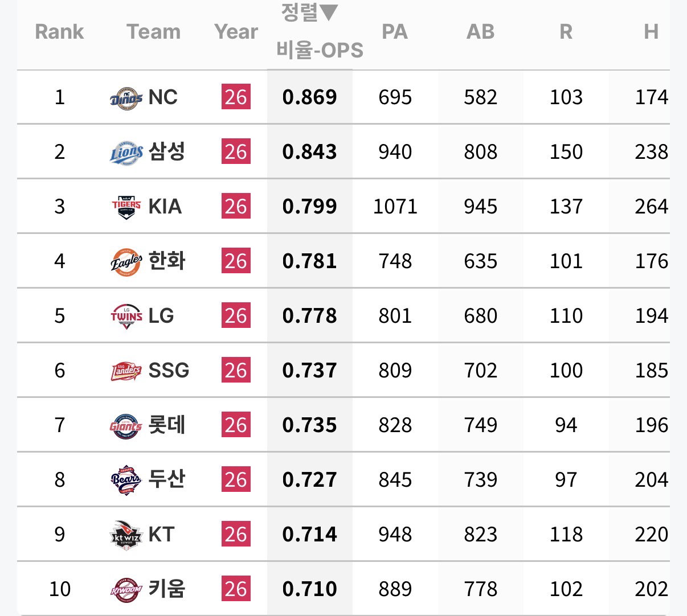Click the red 26 year badge for NC

(236, 97)
